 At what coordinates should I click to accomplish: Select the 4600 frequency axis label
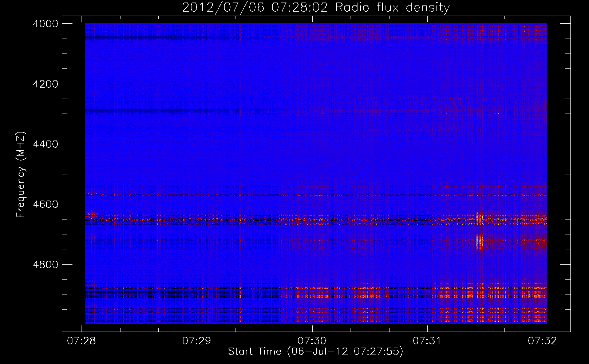46,204
